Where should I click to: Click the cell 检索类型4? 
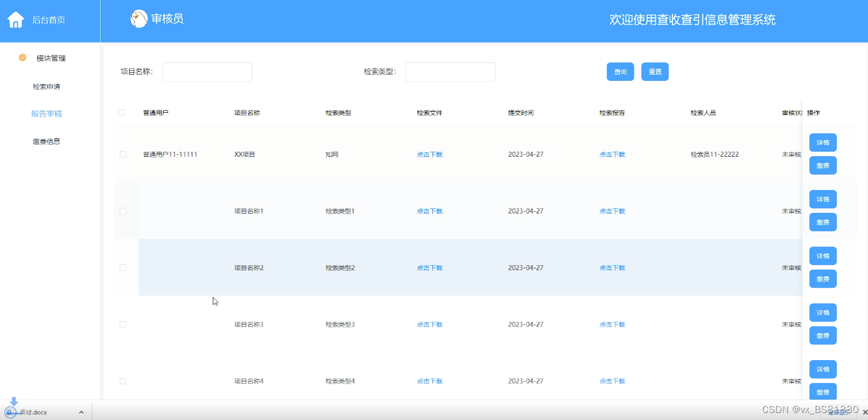point(340,381)
